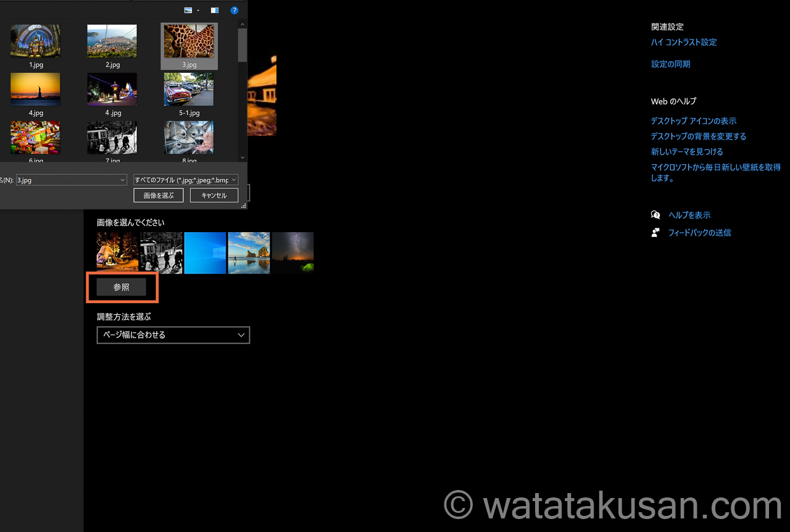Choose the blue Windows logo background thumbnail
This screenshot has width=790, height=532.
pos(205,252)
